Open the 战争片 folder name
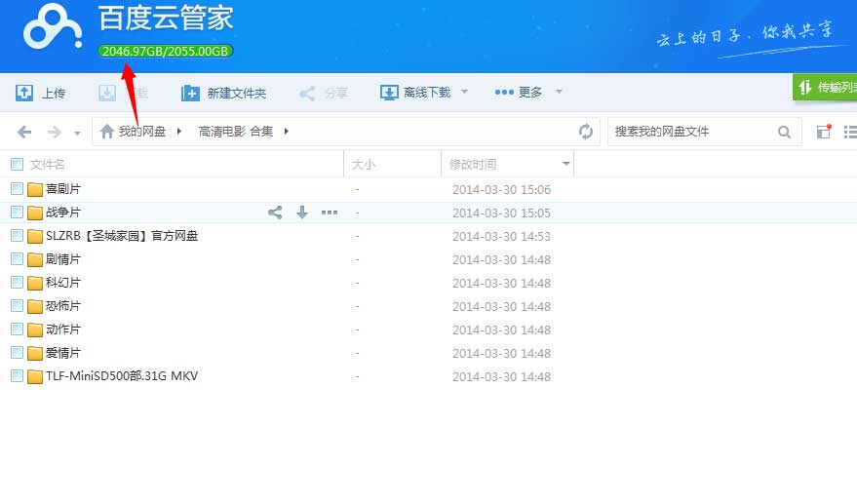Image resolution: width=857 pixels, height=504 pixels. coord(63,213)
